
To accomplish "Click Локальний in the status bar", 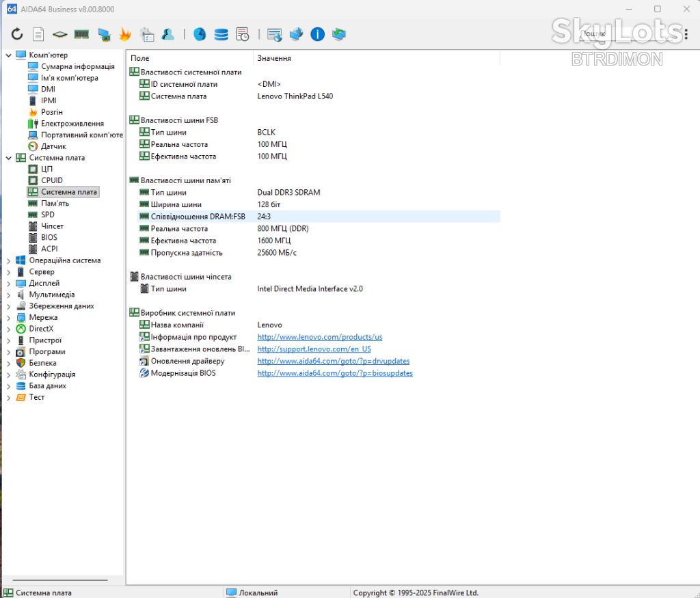I will tap(258, 593).
